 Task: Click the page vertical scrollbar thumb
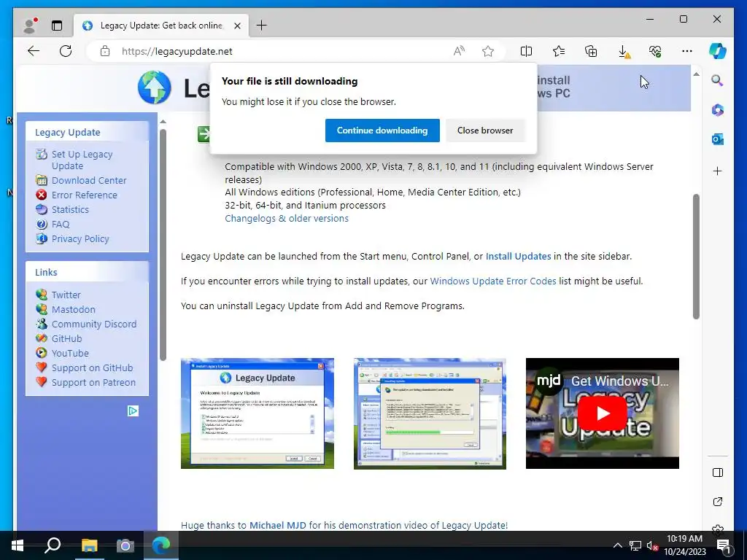pyautogui.click(x=696, y=256)
